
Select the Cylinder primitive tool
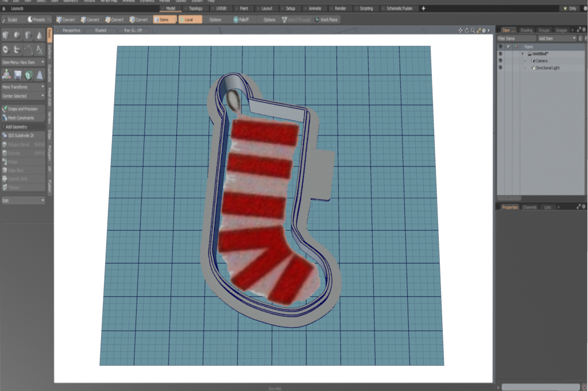[x=28, y=36]
